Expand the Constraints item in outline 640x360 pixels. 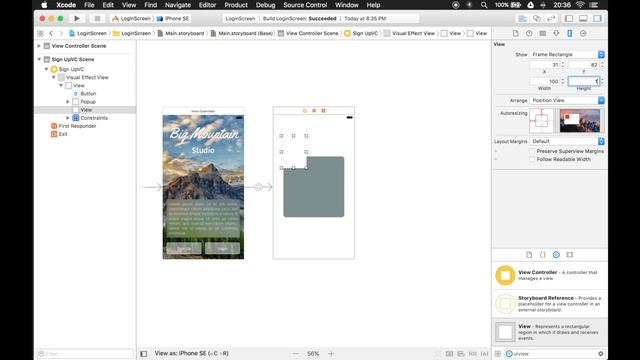pos(68,118)
